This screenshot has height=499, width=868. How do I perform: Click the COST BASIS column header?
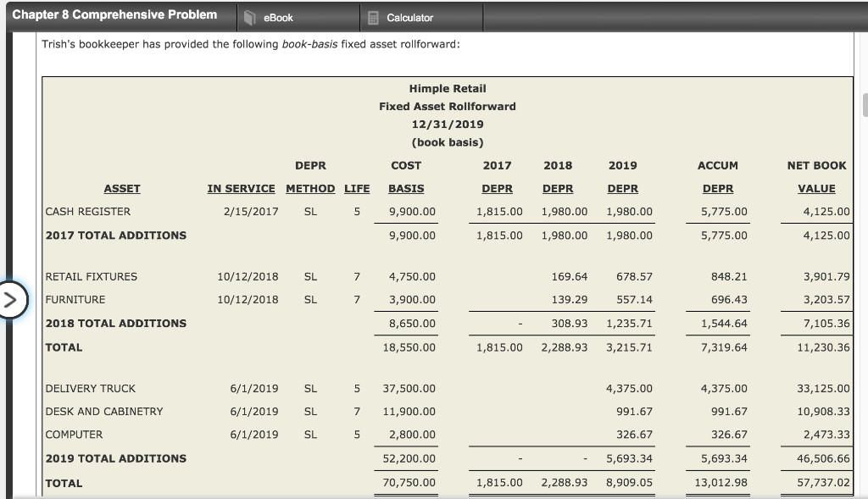pyautogui.click(x=406, y=177)
